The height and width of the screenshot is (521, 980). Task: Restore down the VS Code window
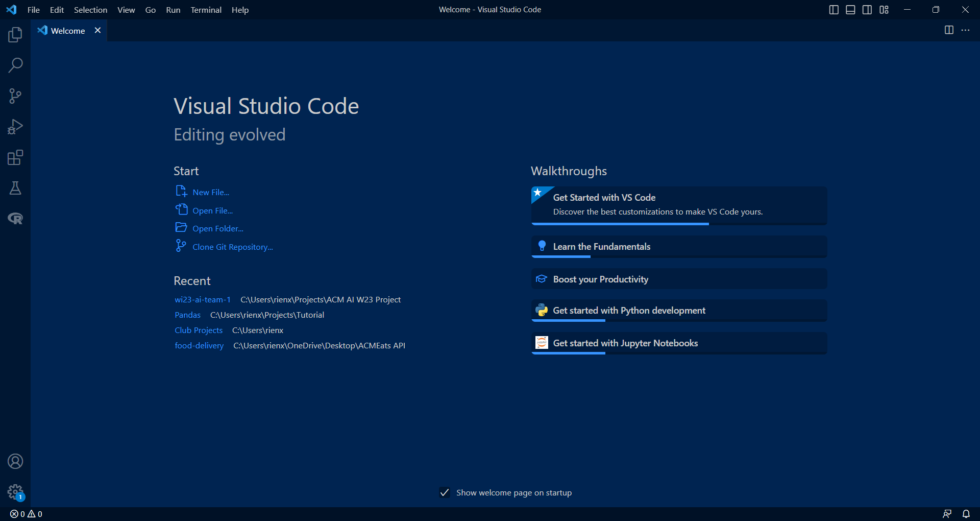coord(936,10)
